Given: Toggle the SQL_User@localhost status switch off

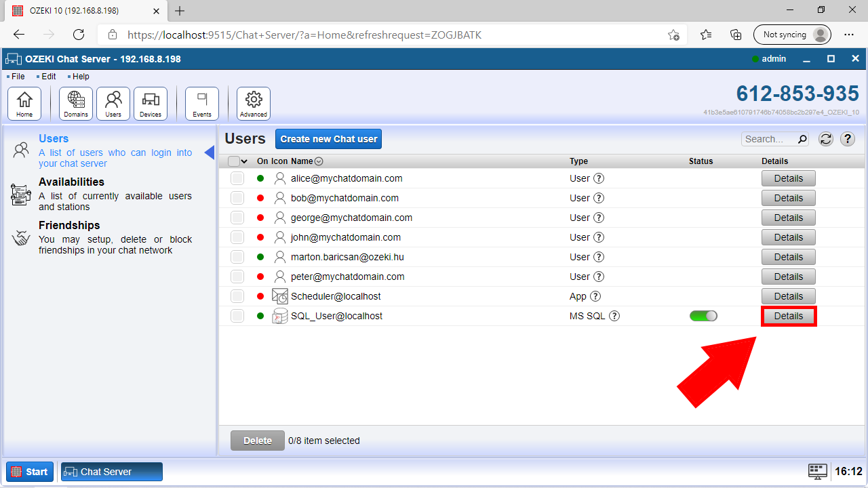Looking at the screenshot, I should coord(703,315).
